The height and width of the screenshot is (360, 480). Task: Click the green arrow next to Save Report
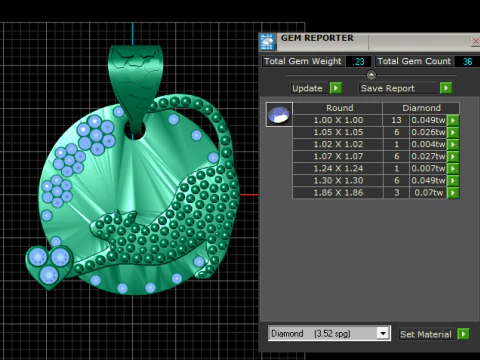point(446,88)
